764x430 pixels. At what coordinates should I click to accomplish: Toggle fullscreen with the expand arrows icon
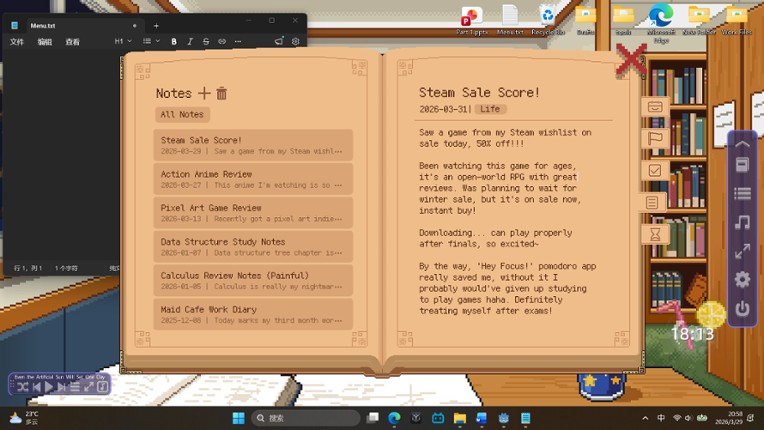click(742, 251)
